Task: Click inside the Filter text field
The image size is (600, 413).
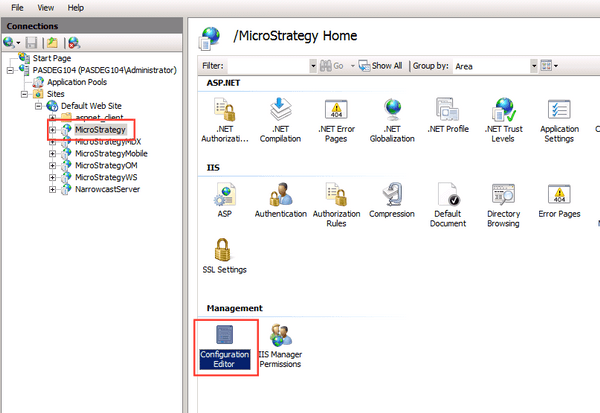Action: point(268,66)
